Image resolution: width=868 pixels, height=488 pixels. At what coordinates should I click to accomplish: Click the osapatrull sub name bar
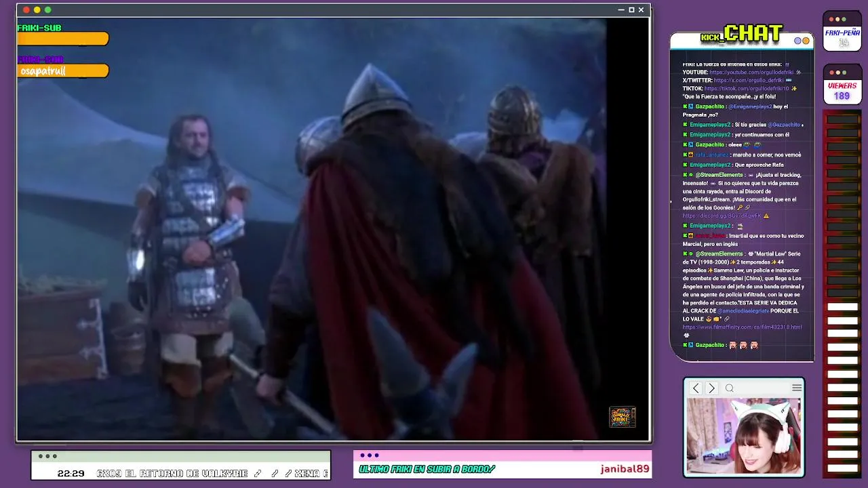(x=62, y=70)
